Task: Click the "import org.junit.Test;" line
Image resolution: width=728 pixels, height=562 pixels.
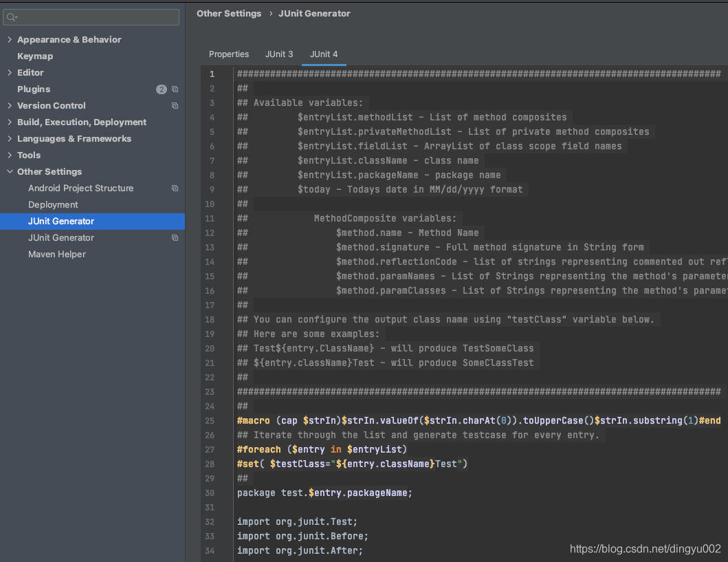Action: tap(297, 521)
